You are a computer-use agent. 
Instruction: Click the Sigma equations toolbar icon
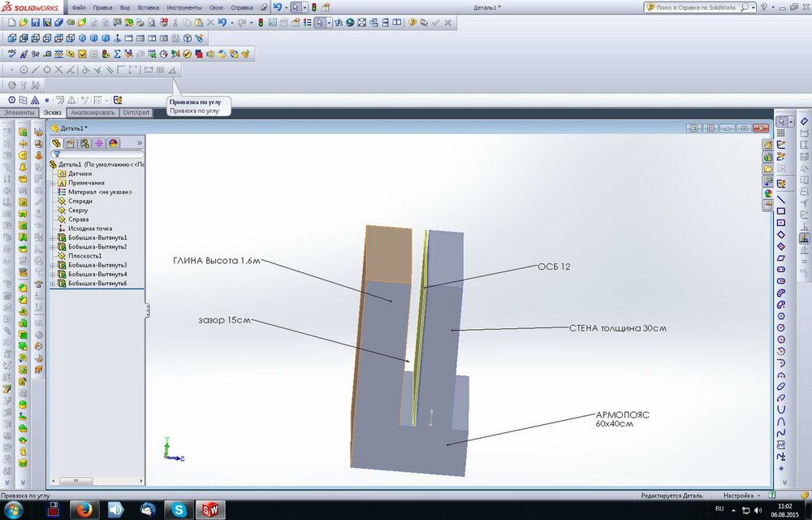[117, 54]
